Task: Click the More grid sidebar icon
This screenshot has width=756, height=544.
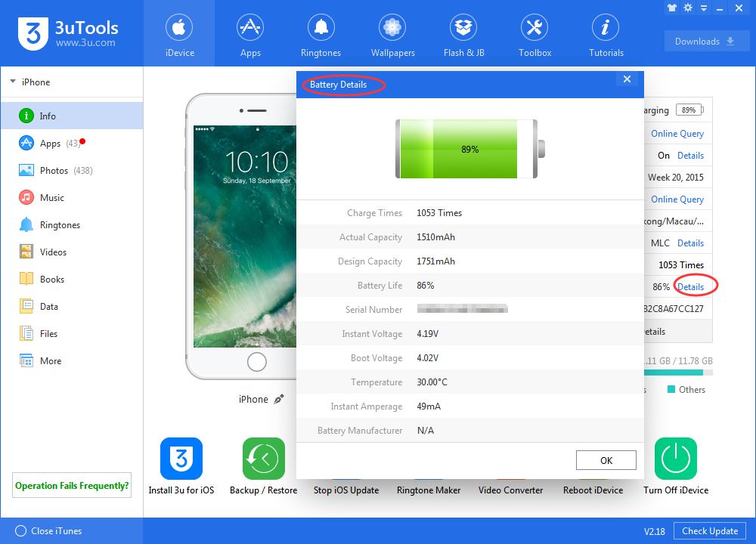Action: tap(26, 360)
